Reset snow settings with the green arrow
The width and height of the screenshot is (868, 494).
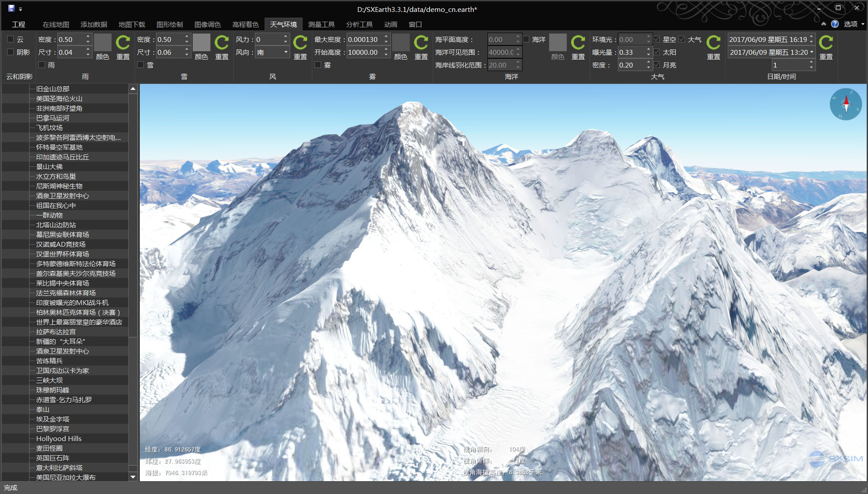pos(221,43)
